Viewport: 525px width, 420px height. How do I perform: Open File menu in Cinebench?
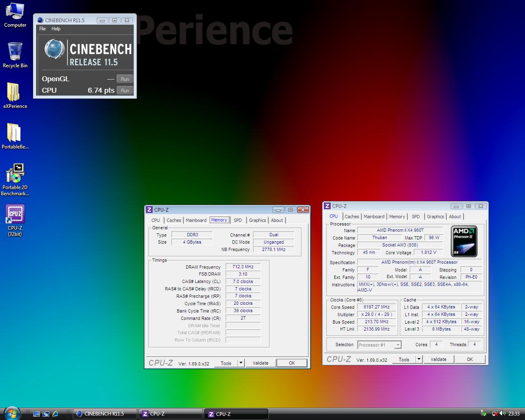click(43, 29)
